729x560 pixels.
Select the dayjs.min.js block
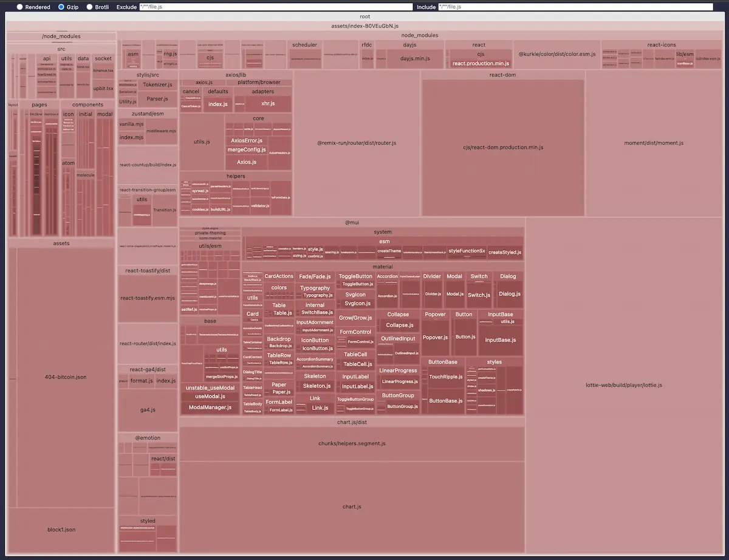tap(415, 59)
